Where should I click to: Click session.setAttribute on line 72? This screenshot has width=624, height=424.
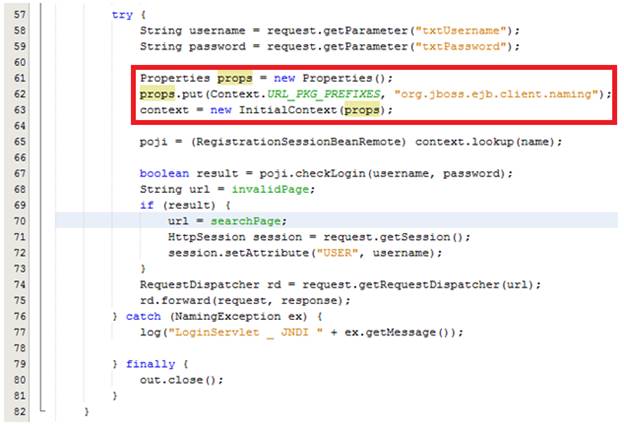pyautogui.click(x=238, y=253)
